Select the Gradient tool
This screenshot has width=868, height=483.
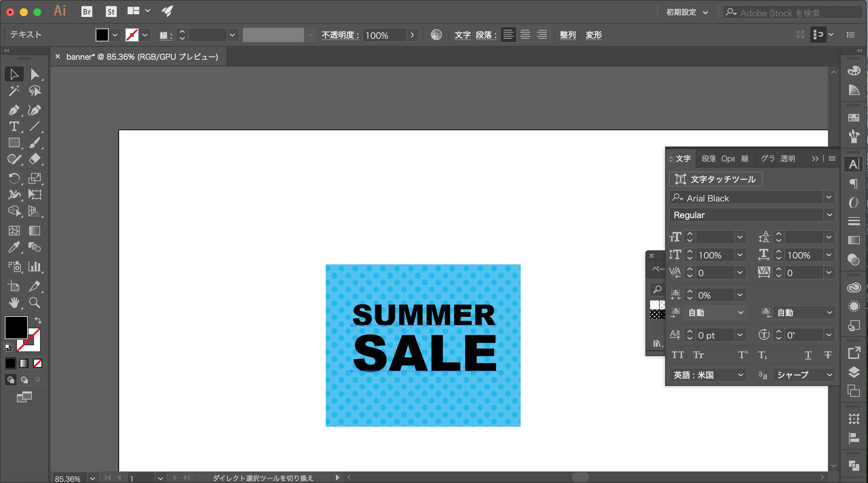click(x=35, y=231)
